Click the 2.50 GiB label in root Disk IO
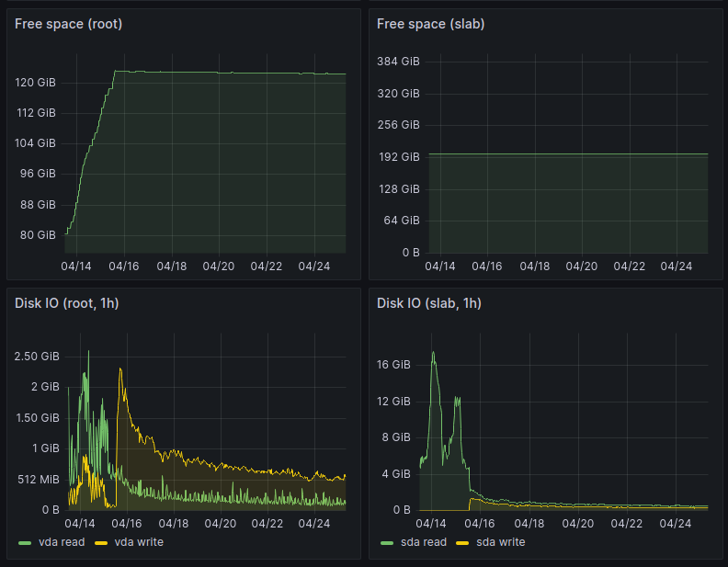Viewport: 728px width, 567px height. [37, 357]
